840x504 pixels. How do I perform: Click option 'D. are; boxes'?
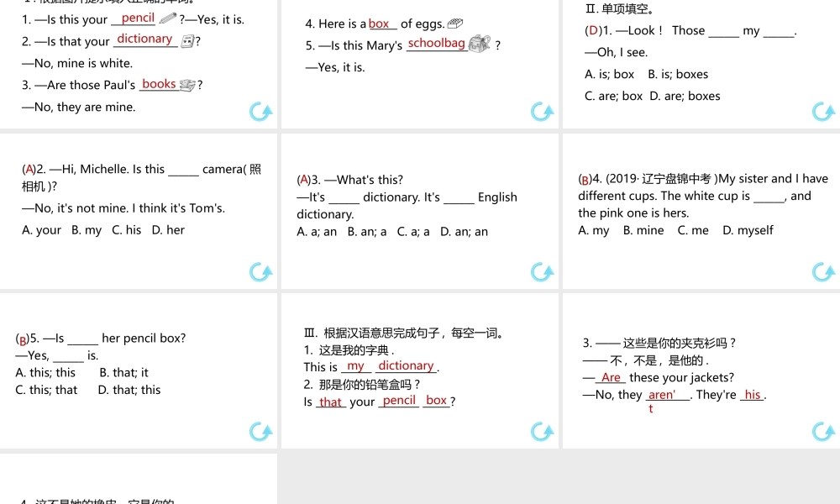685,97
